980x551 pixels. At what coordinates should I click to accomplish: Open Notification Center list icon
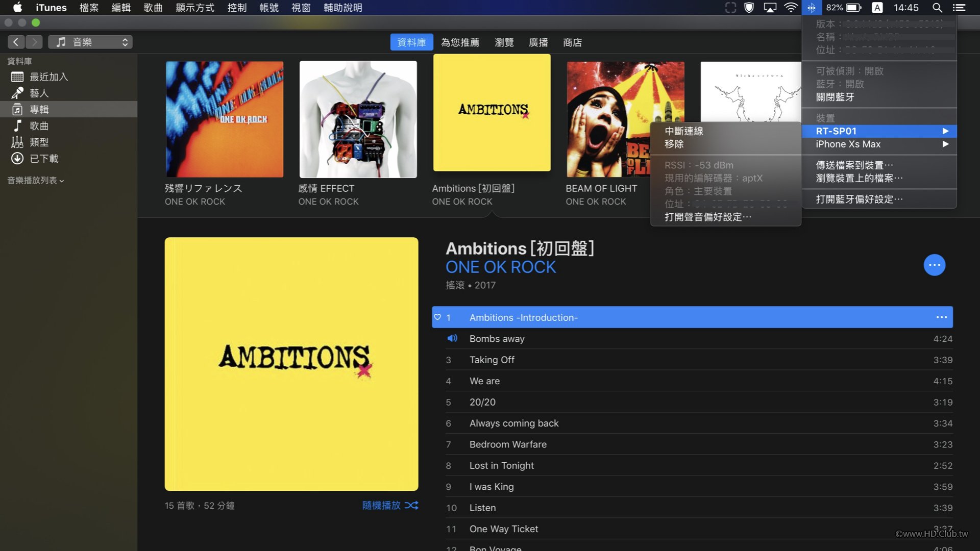tap(959, 7)
